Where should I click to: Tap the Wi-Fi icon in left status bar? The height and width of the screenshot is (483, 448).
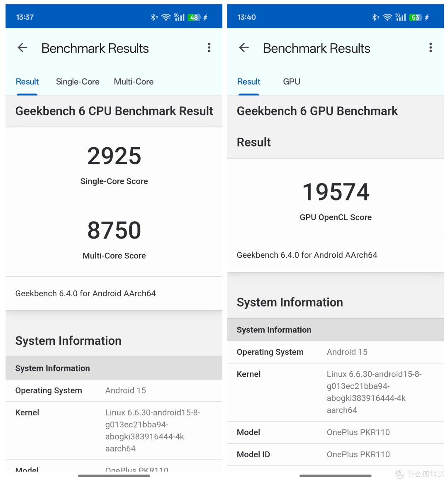(166, 17)
